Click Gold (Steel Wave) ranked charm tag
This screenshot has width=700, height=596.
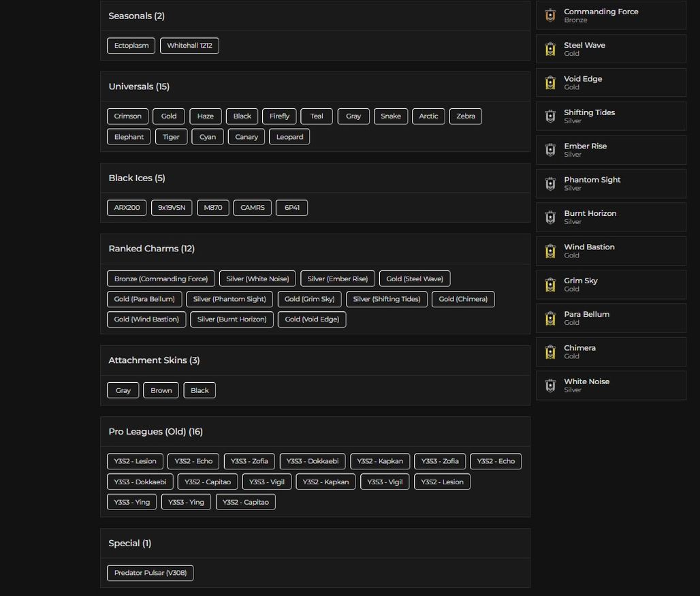pyautogui.click(x=415, y=279)
